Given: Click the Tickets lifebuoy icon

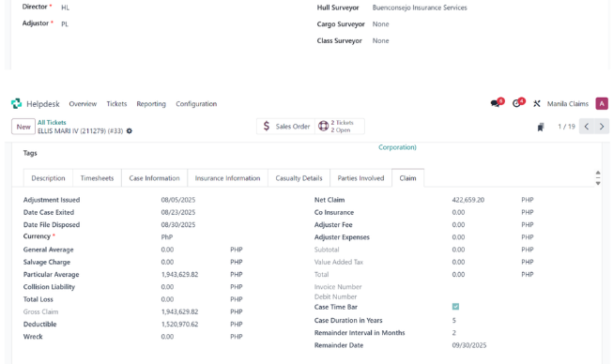Looking at the screenshot, I should (323, 126).
